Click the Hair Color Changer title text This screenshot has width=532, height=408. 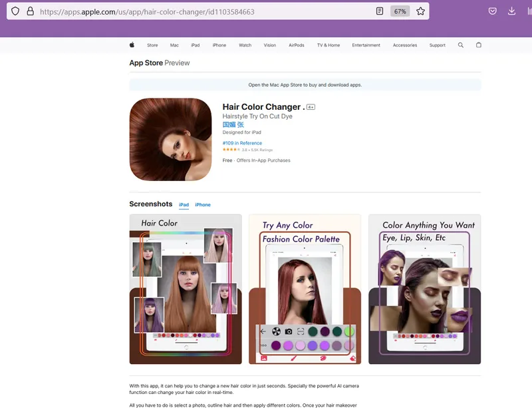(263, 107)
